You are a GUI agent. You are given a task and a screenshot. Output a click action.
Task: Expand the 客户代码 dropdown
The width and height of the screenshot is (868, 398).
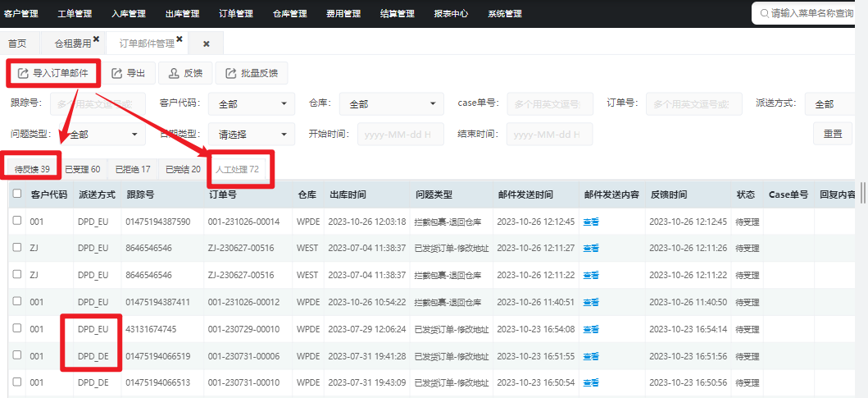pos(252,103)
